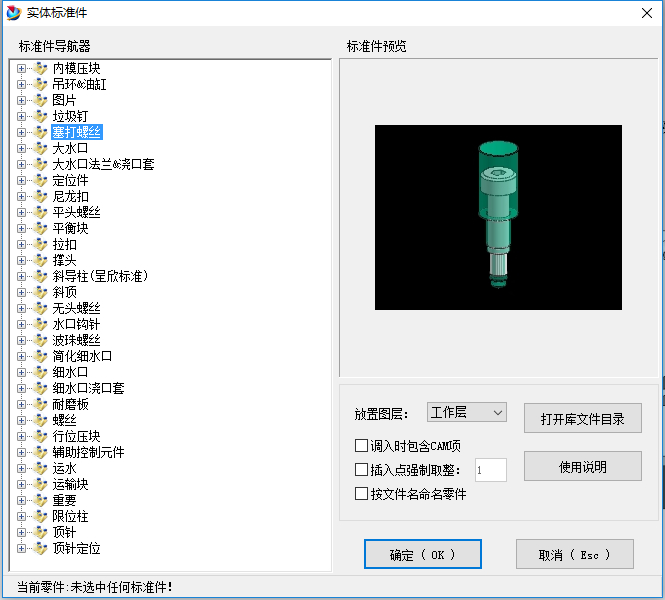Viewport: 665px width, 600px height.
Task: Click 确定 (OK) button
Action: point(423,554)
